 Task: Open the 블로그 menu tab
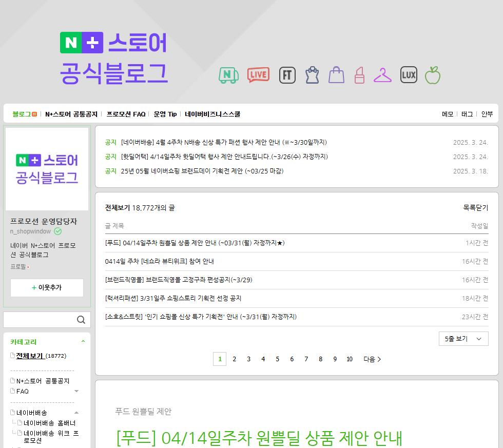tap(22, 114)
